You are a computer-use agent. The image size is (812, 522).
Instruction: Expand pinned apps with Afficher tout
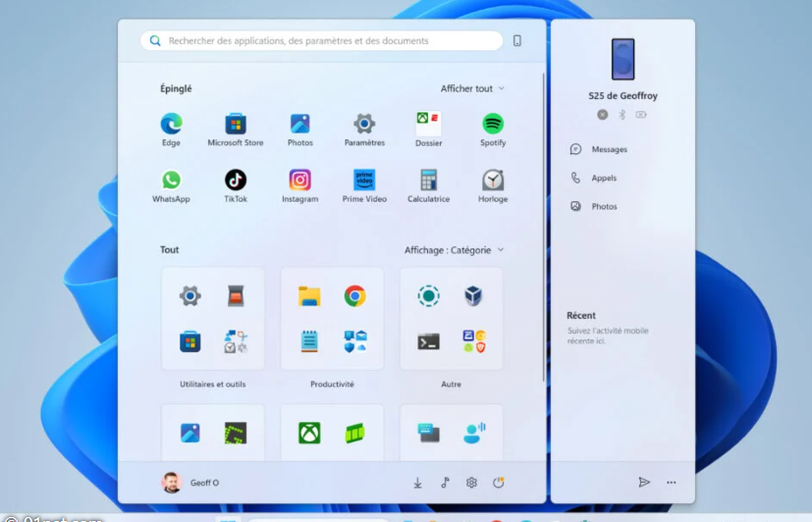click(x=472, y=88)
